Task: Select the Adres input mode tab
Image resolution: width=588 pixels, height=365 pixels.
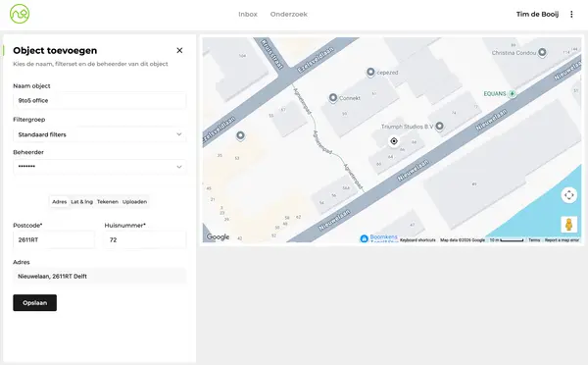Action: click(x=59, y=202)
